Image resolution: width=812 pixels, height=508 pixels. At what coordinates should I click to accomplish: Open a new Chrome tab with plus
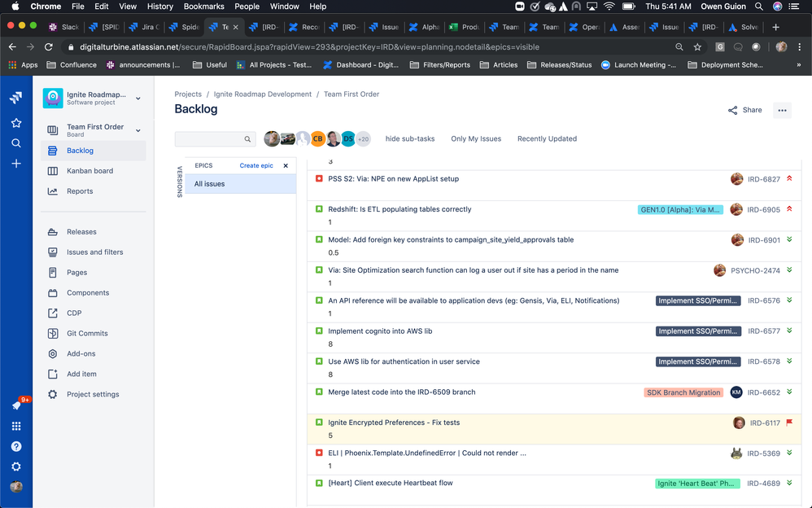point(775,28)
